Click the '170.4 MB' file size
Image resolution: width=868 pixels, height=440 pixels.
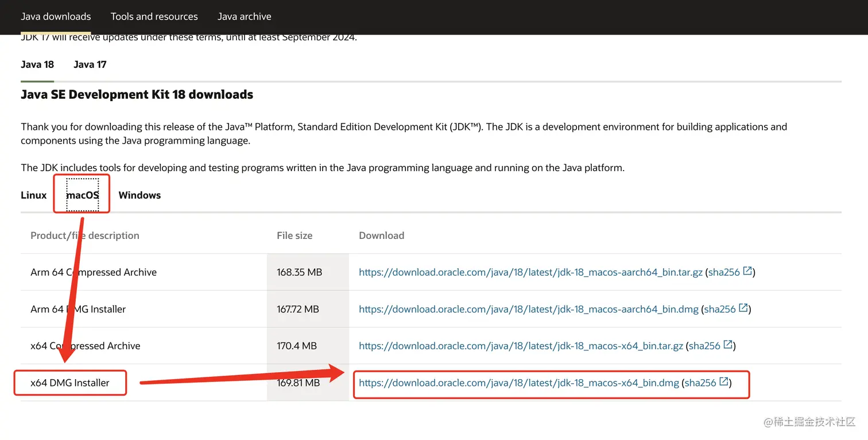coord(297,346)
